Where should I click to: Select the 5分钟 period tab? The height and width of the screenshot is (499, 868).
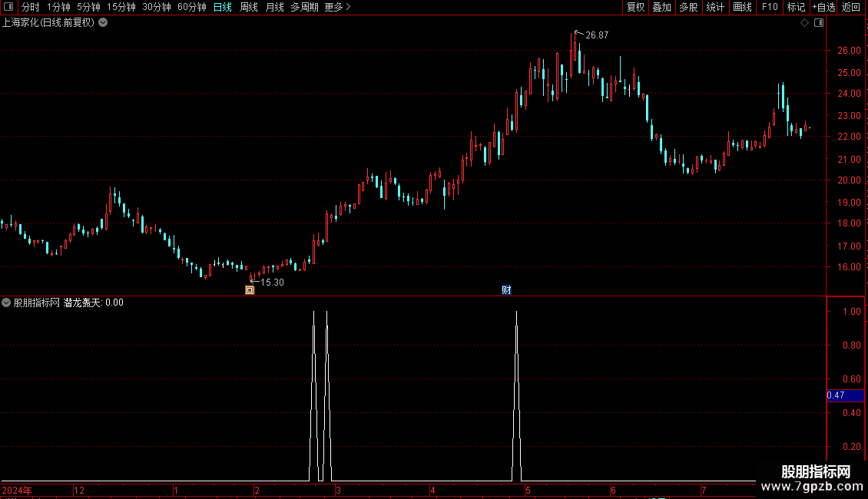pyautogui.click(x=88, y=7)
